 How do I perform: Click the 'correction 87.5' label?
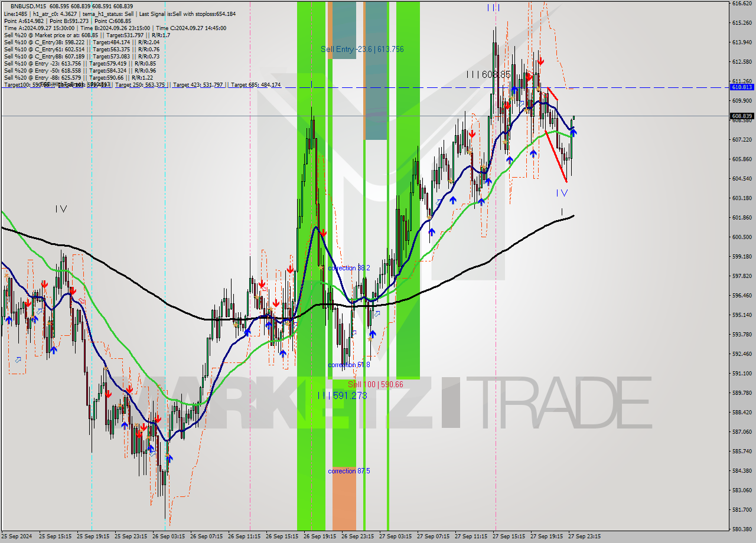click(x=349, y=471)
